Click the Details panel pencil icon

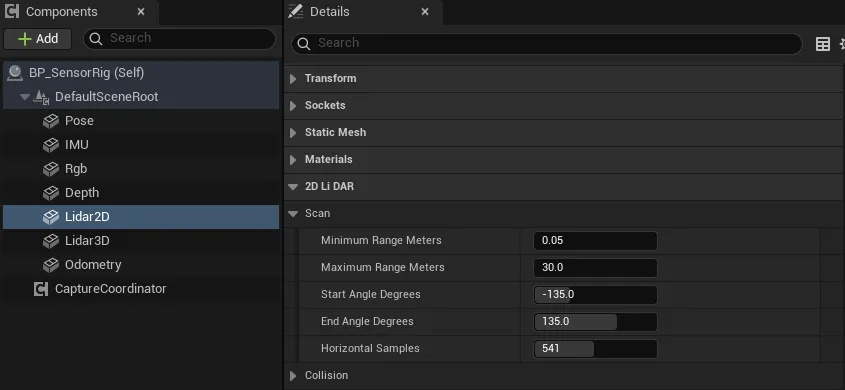pos(295,11)
